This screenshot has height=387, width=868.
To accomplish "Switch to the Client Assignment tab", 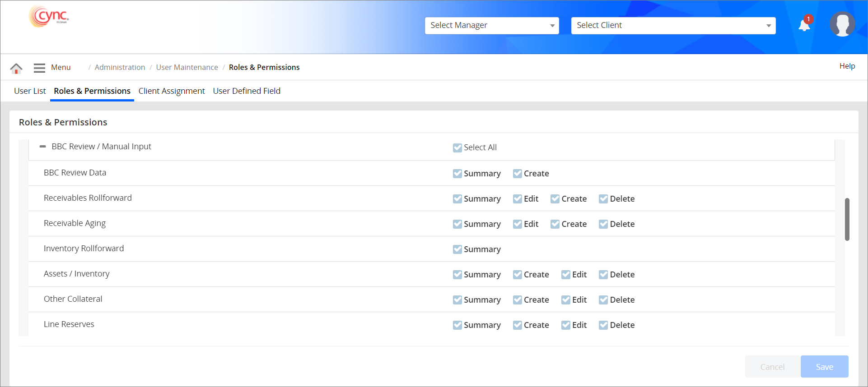I will [172, 91].
